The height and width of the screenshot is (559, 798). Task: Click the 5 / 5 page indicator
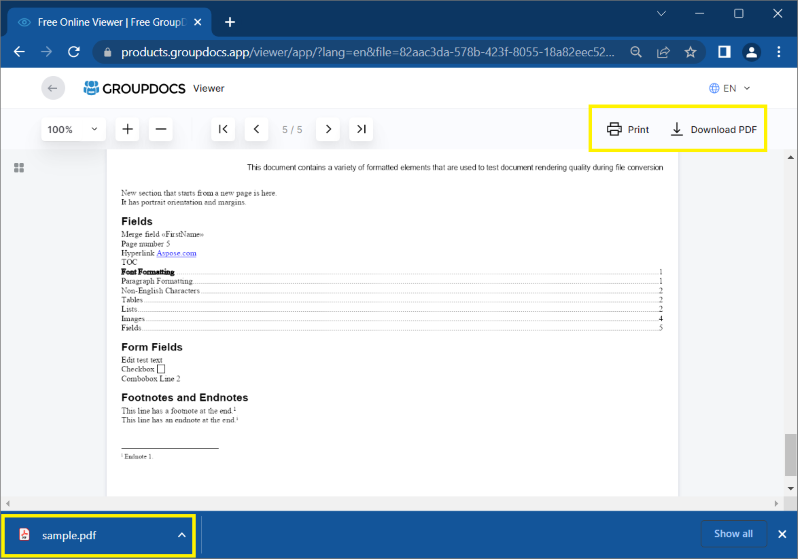[292, 130]
